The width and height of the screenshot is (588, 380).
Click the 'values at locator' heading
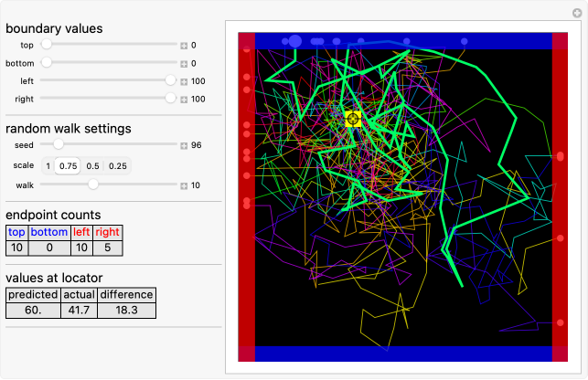tap(54, 278)
